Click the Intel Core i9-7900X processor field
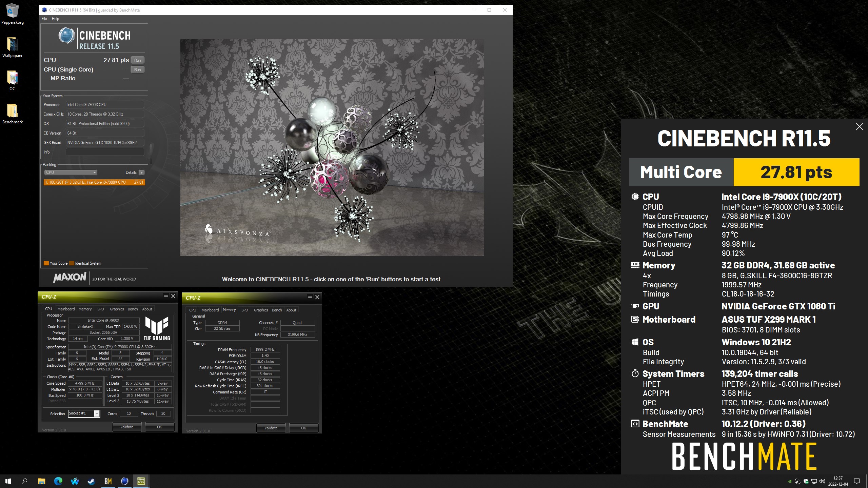868x488 pixels. [105, 105]
